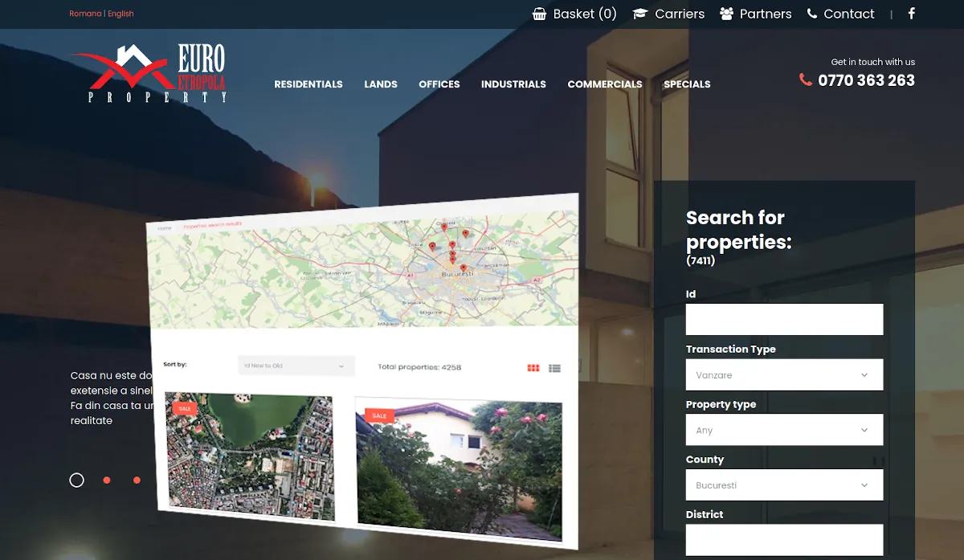Click the Id input field
The width and height of the screenshot is (964, 560).
point(784,319)
